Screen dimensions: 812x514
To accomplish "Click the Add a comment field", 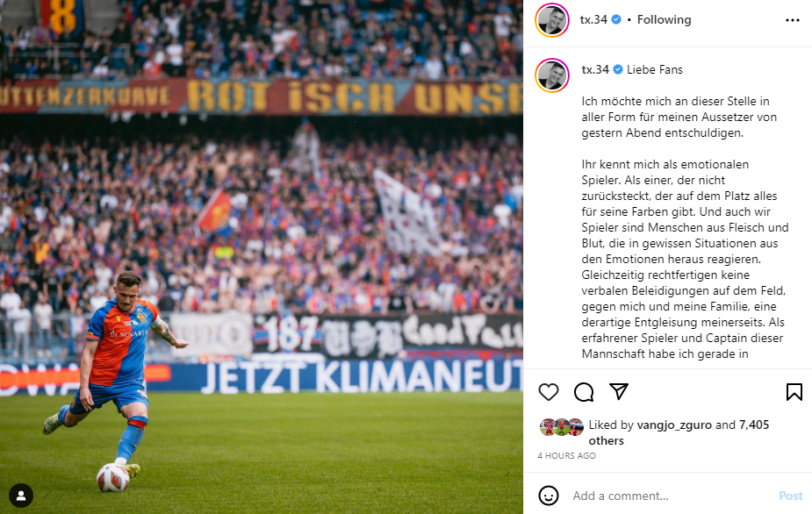I will pos(673,496).
